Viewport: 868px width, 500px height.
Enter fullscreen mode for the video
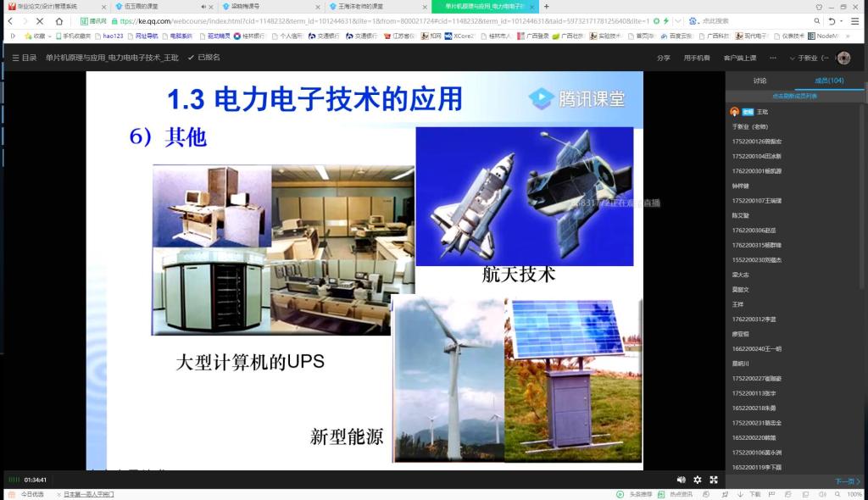click(714, 480)
